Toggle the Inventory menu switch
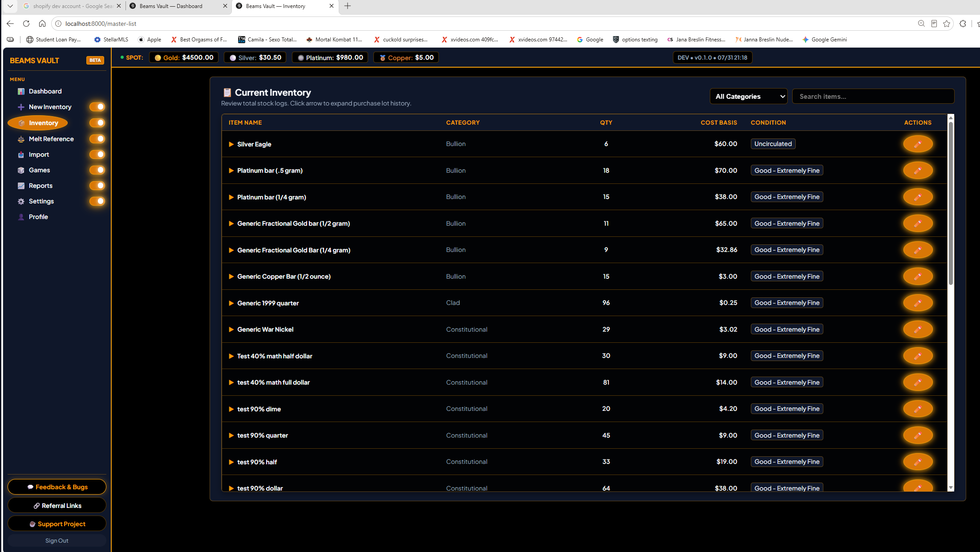This screenshot has height=552, width=980. tap(97, 123)
